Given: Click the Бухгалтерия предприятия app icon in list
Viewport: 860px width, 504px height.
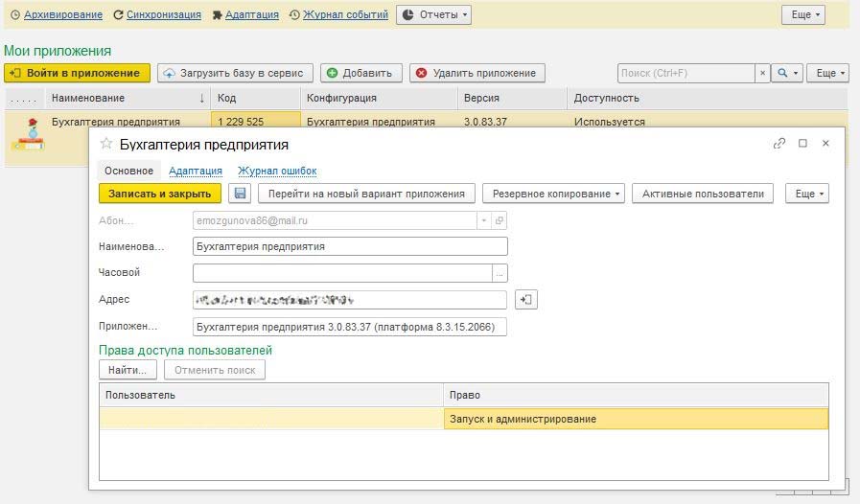Looking at the screenshot, I should [27, 134].
